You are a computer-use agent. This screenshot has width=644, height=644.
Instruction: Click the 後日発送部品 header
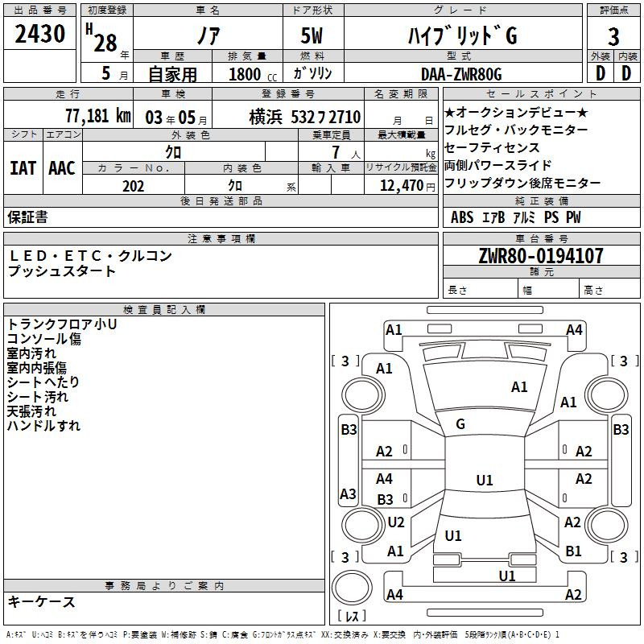tap(221, 200)
